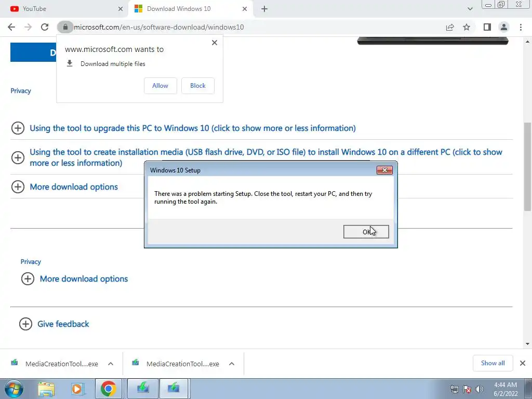The height and width of the screenshot is (399, 532).
Task: Reload the current page
Action: click(x=45, y=27)
